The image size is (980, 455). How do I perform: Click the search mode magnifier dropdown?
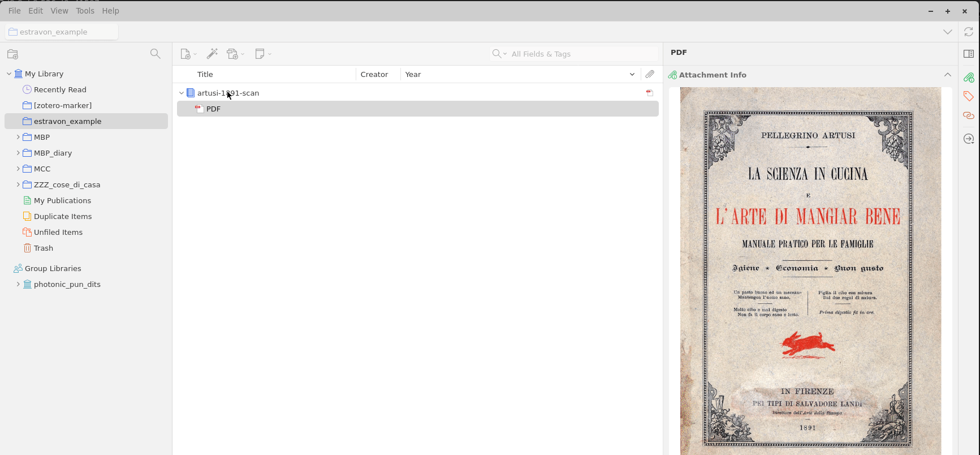[x=499, y=54]
